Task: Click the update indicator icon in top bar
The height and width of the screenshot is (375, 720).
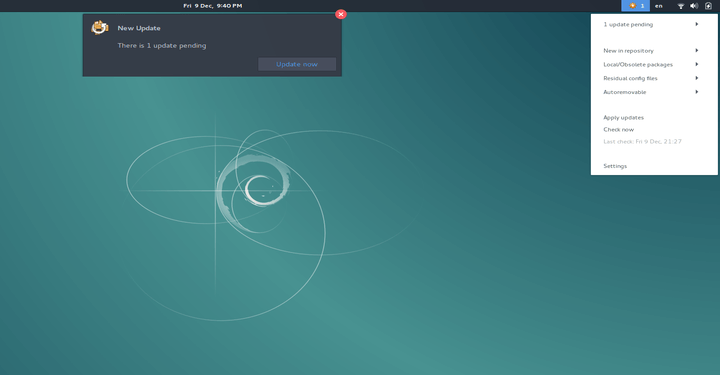Action: click(x=633, y=6)
